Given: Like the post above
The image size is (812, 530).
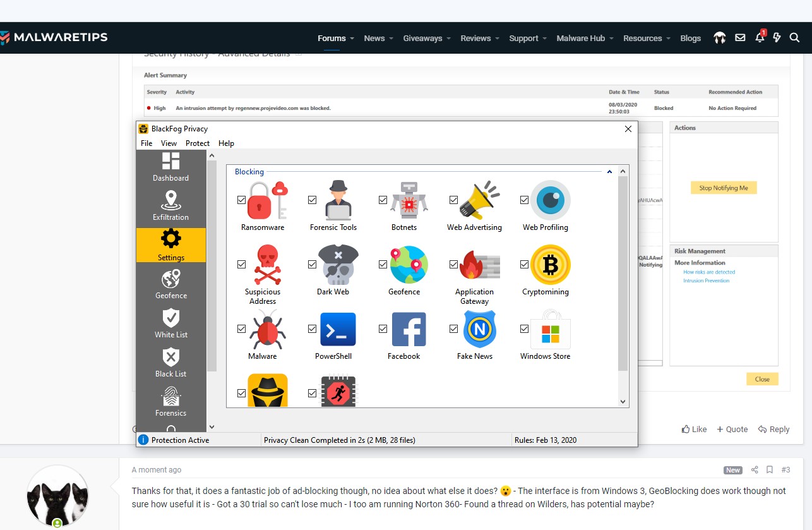Looking at the screenshot, I should (695, 429).
